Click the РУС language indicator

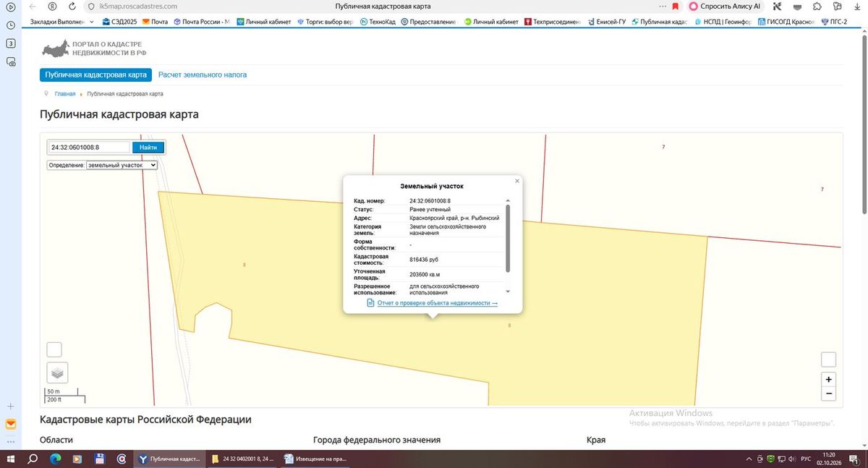coord(805,459)
